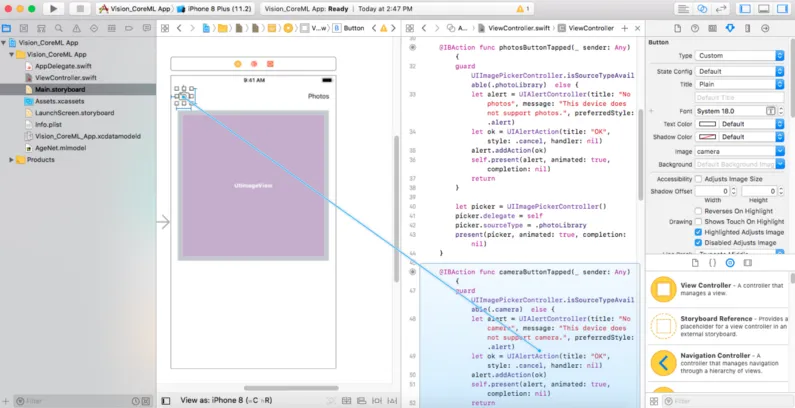Viewport: 795px width, 408px height.
Task: Open the Issue navigator warning icon
Action: [x=77, y=28]
